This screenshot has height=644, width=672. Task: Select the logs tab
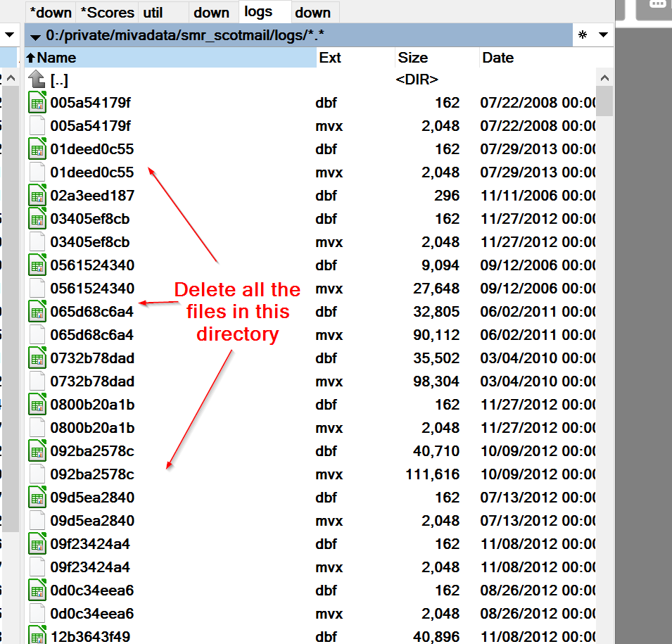(x=258, y=11)
